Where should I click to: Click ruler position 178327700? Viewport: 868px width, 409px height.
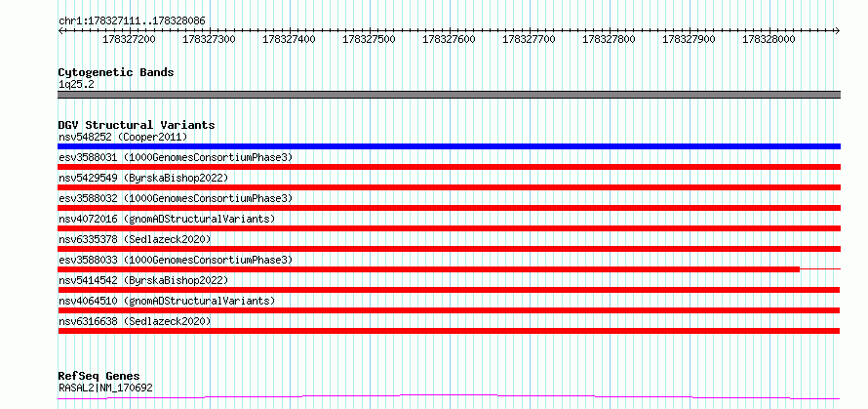529,39
